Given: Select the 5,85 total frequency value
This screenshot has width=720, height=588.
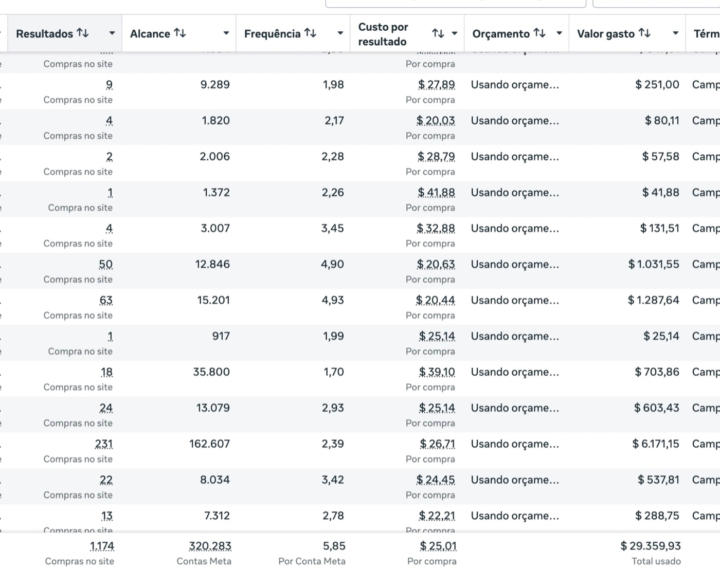Looking at the screenshot, I should click(334, 546).
